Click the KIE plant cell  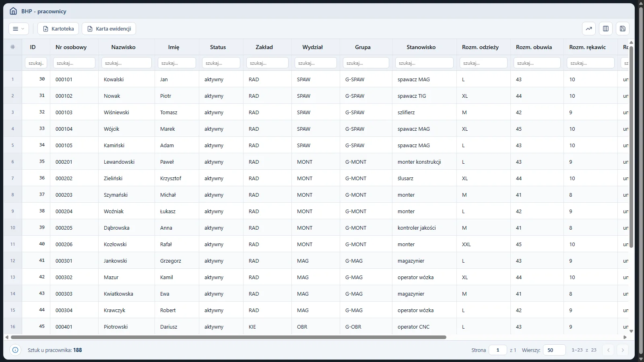click(x=268, y=327)
